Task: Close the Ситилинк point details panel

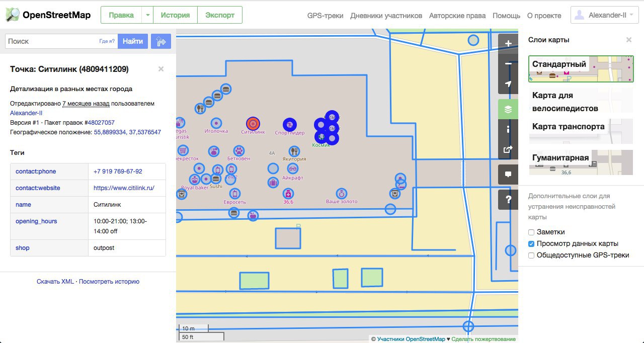Action: click(161, 69)
